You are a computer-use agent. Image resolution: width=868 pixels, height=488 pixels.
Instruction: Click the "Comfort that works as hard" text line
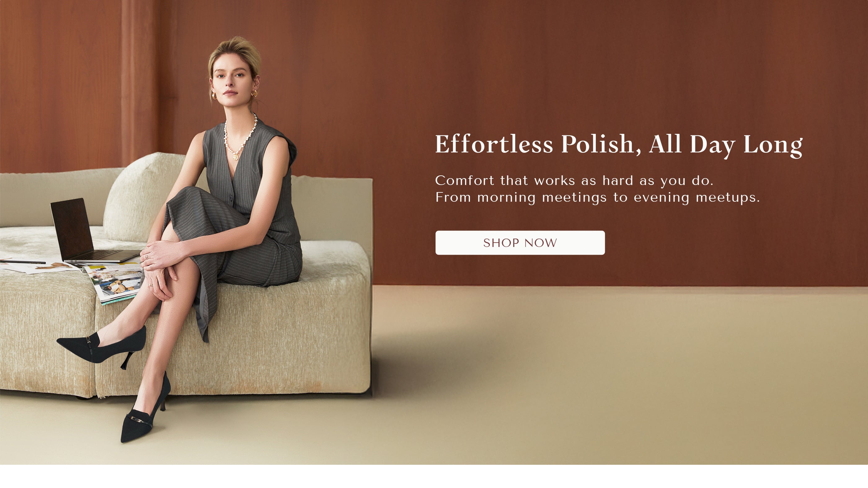[x=574, y=181]
